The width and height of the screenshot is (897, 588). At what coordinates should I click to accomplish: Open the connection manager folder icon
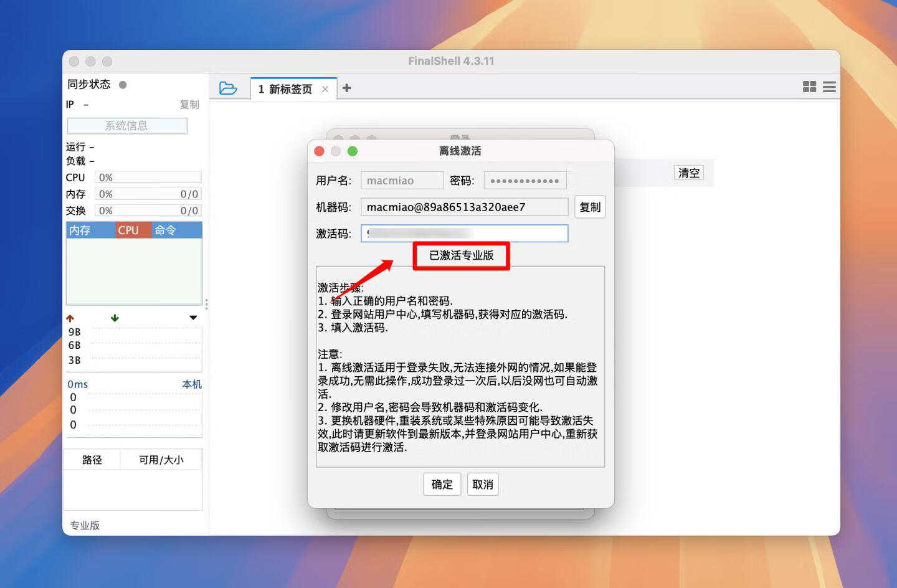[228, 88]
